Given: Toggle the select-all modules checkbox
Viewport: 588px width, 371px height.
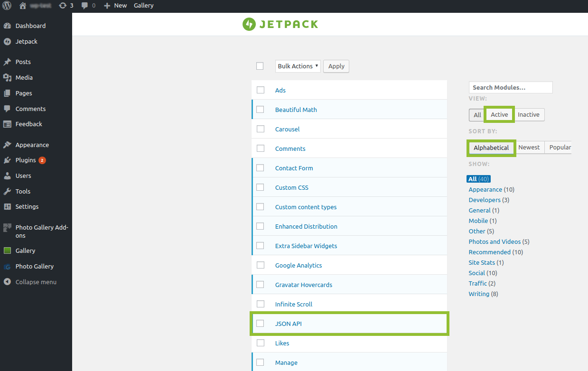Looking at the screenshot, I should tap(260, 66).
